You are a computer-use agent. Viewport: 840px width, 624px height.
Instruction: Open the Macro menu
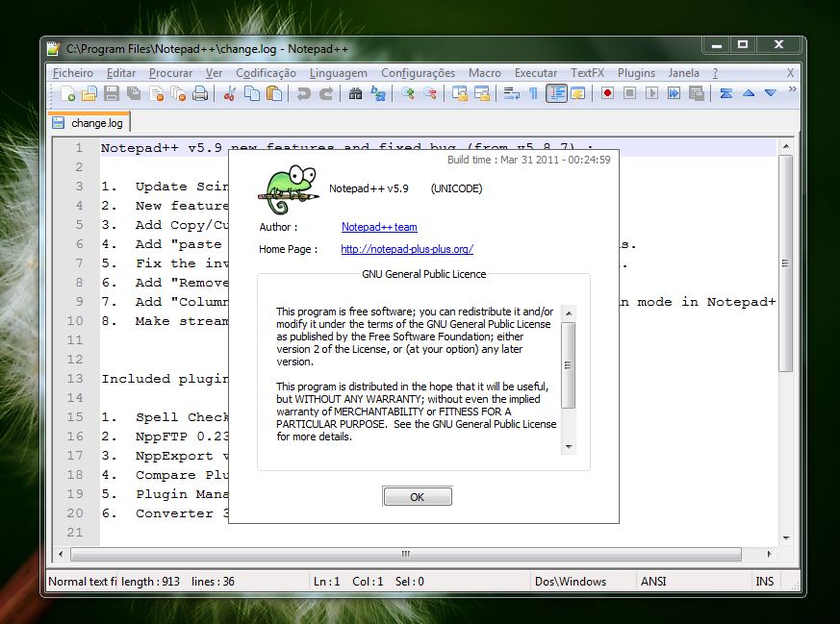pos(484,73)
